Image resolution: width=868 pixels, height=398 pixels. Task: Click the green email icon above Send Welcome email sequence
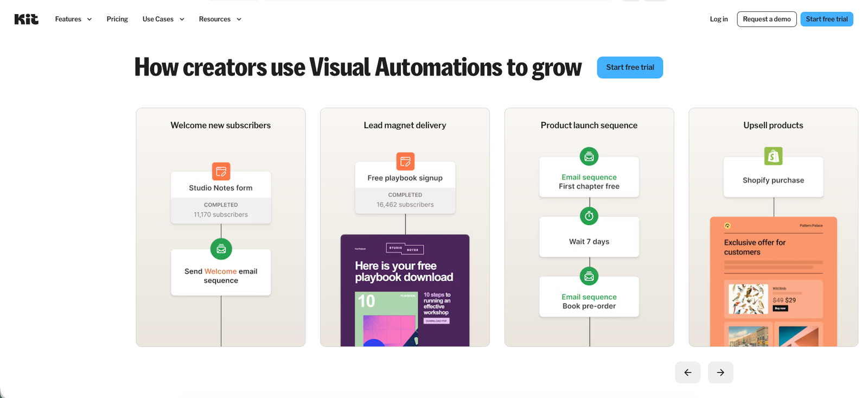pos(221,249)
